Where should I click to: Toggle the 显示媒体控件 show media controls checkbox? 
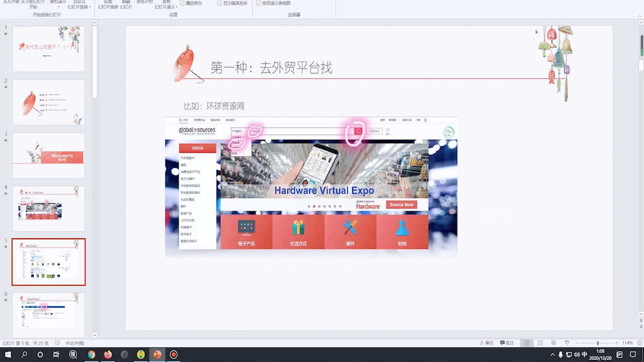[219, 3]
